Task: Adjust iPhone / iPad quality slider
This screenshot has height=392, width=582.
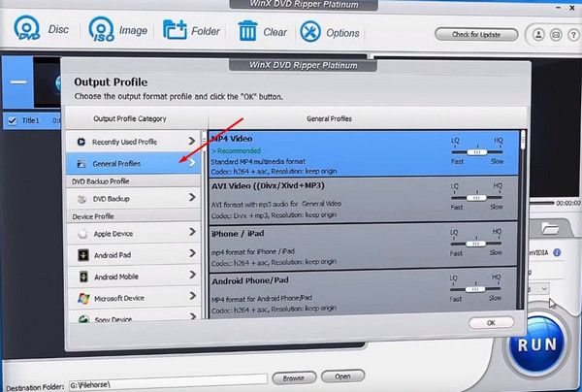Action: click(476, 244)
